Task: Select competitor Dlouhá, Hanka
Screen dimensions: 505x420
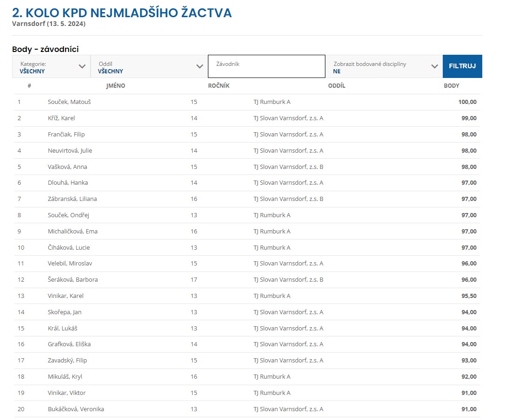Action: pos(68,183)
